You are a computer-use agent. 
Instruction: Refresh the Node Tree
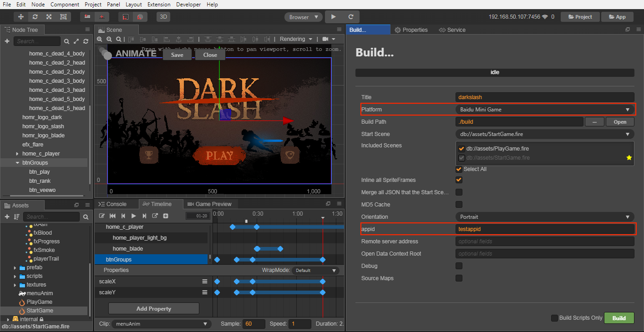tap(85, 41)
